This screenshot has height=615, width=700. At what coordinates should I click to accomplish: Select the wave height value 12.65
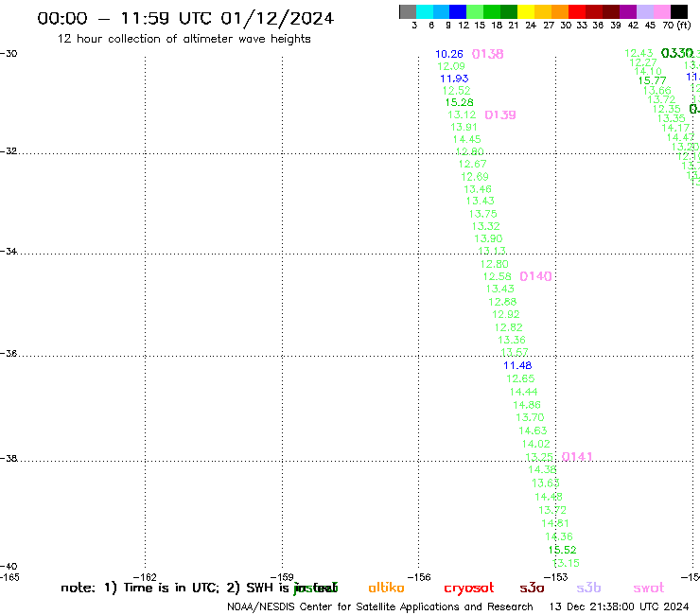[520, 378]
